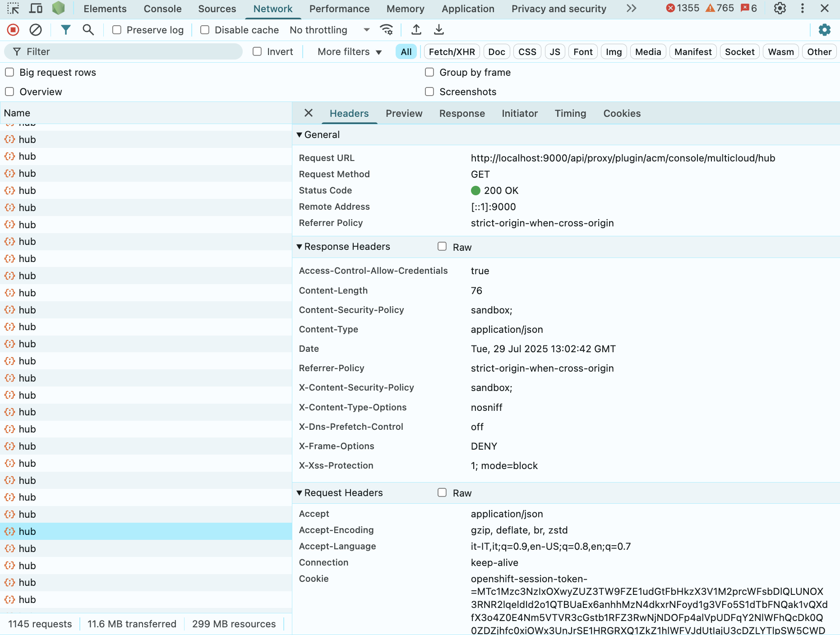Stop recording network log
Screen dimensions: 840x635
pyautogui.click(x=13, y=30)
